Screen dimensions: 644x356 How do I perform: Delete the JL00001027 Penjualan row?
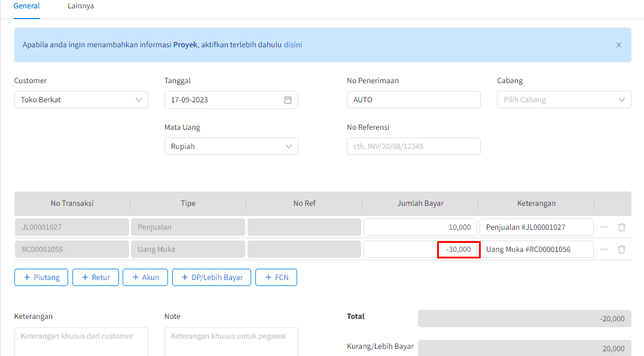pyautogui.click(x=621, y=227)
